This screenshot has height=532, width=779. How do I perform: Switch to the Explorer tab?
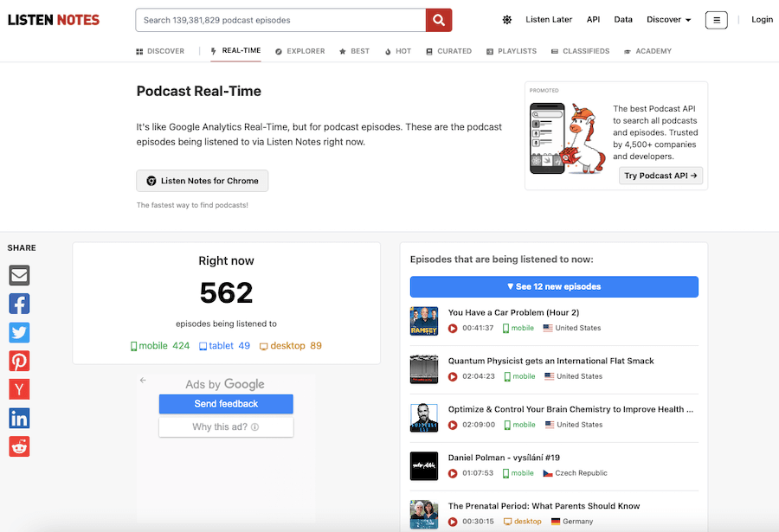tap(299, 51)
